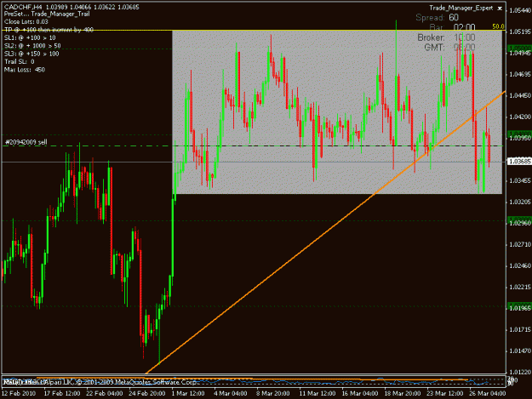Click the 12 Feb 2010 date label

tap(19, 393)
